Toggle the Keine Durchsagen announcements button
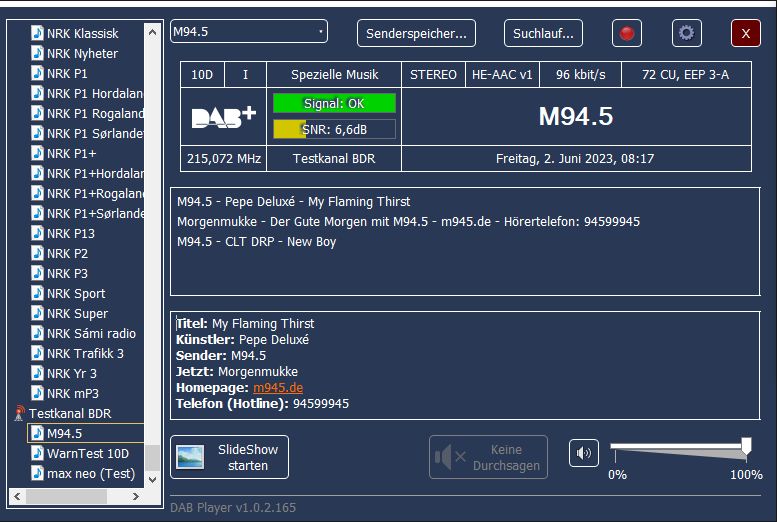 coord(488,457)
